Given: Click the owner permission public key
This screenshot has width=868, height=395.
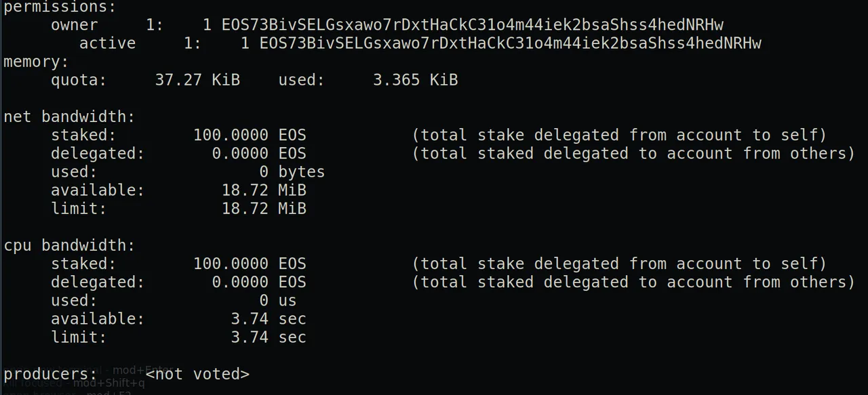Looking at the screenshot, I should tap(473, 25).
